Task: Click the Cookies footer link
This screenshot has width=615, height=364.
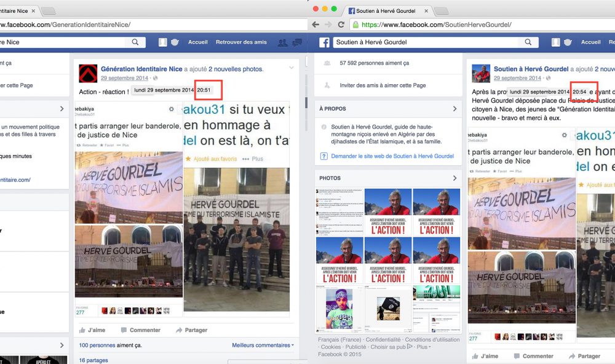Action: pos(331,347)
